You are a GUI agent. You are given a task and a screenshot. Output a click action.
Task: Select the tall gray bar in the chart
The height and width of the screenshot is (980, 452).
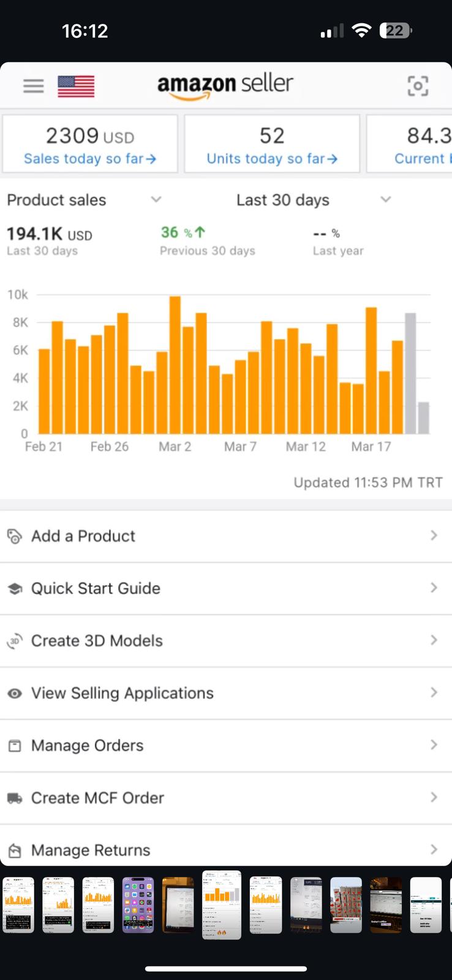coord(410,374)
